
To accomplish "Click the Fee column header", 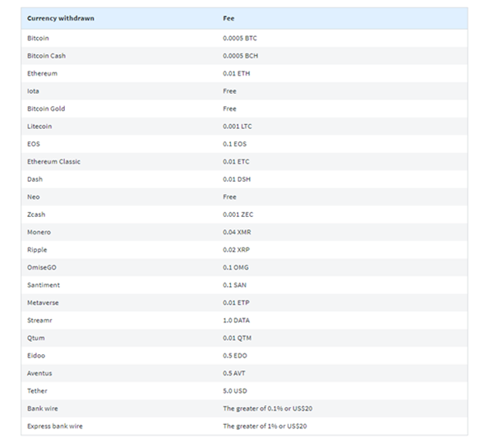I will (x=229, y=18).
